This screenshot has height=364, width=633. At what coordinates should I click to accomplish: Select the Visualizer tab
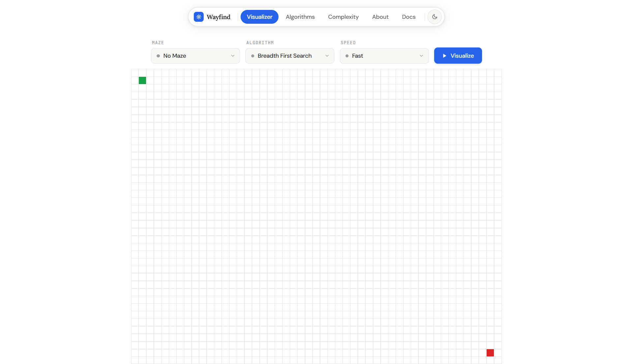(259, 17)
